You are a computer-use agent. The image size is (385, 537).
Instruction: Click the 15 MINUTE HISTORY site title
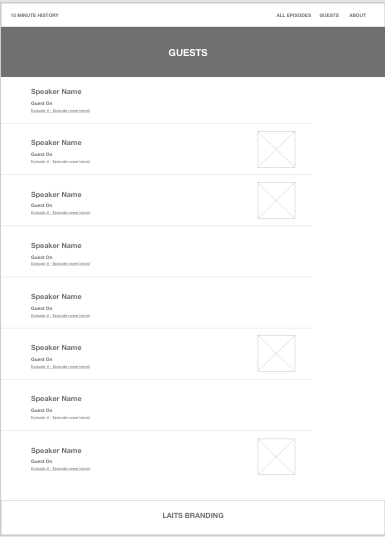35,15
